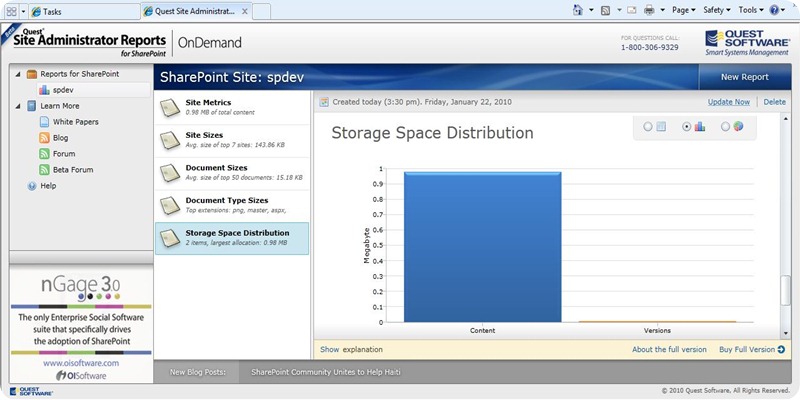Visit www.oisoftware.com link in the ad
Screen dimensions: 800x400
click(81, 363)
